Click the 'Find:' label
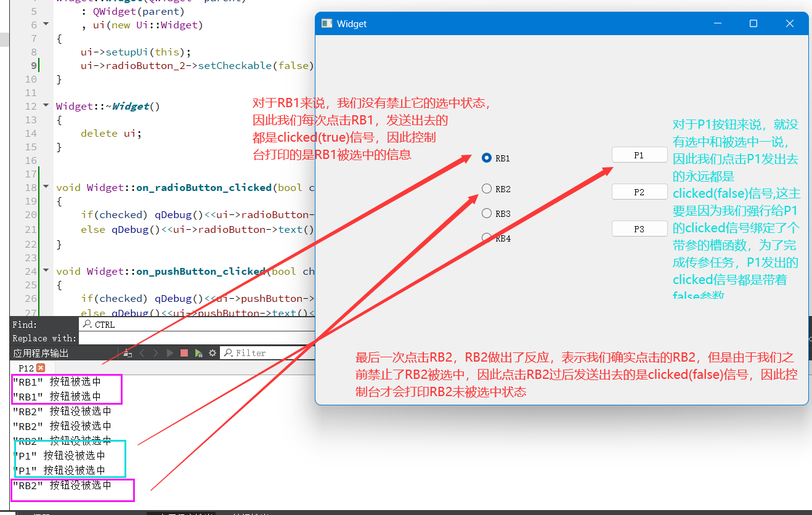The image size is (812, 515). tap(25, 324)
